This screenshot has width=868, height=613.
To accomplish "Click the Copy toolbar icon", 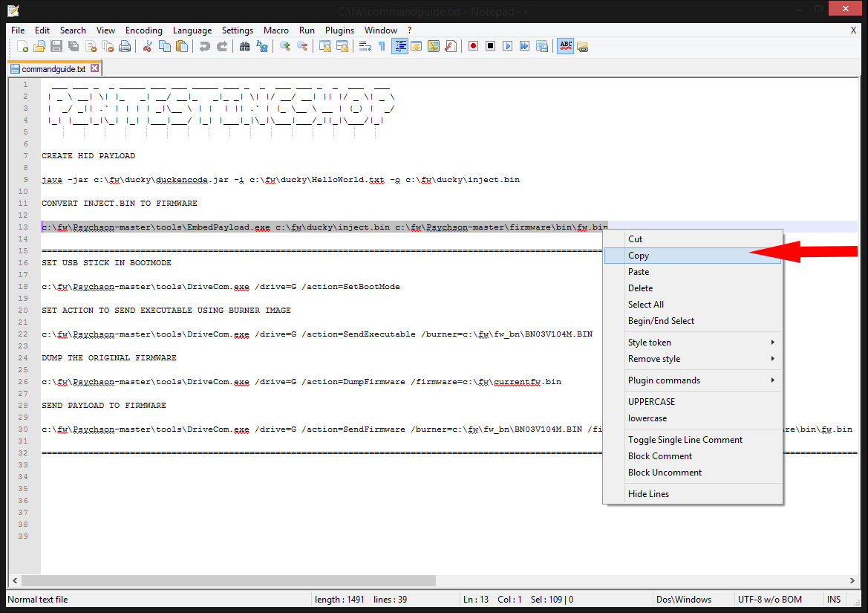I will pos(164,47).
